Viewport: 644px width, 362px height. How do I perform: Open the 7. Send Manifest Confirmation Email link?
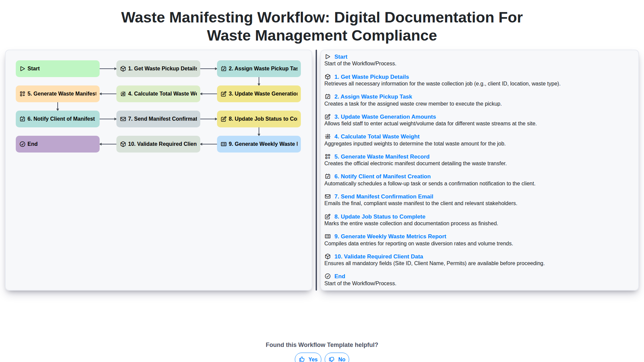pos(383,196)
